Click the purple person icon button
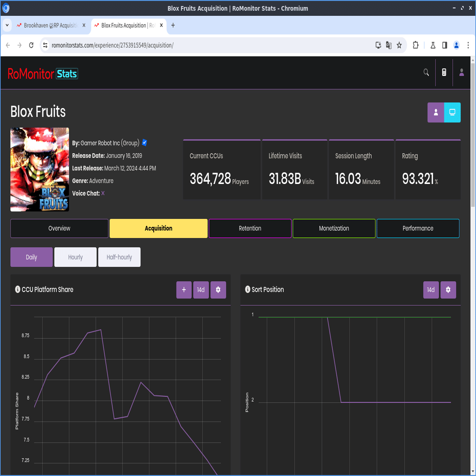The height and width of the screenshot is (476, 476). pos(435,112)
